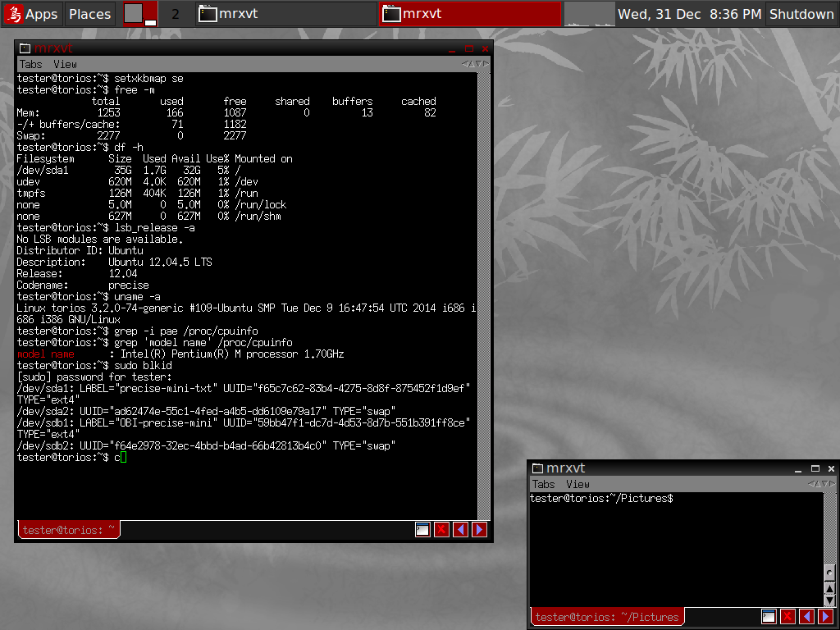The width and height of the screenshot is (840, 630).
Task: Click next-tab arrow in small Pictures terminal
Action: pos(825,617)
